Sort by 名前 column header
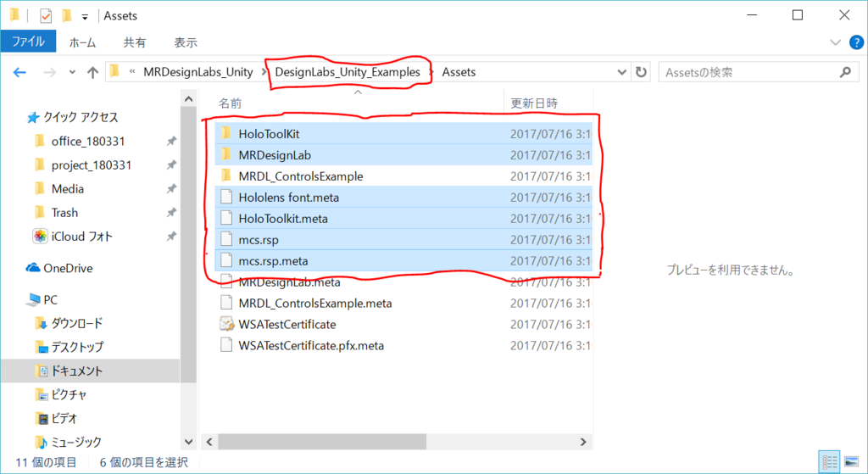 click(x=230, y=103)
